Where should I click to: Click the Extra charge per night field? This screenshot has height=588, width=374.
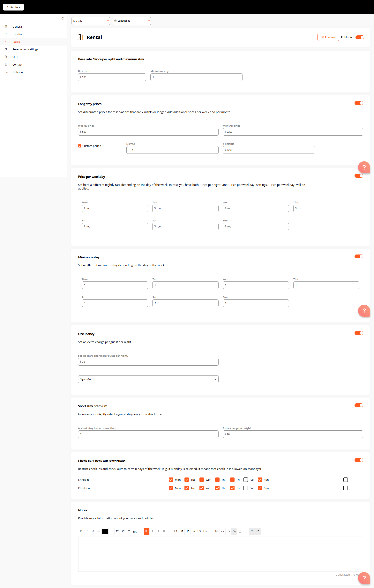[x=293, y=434]
